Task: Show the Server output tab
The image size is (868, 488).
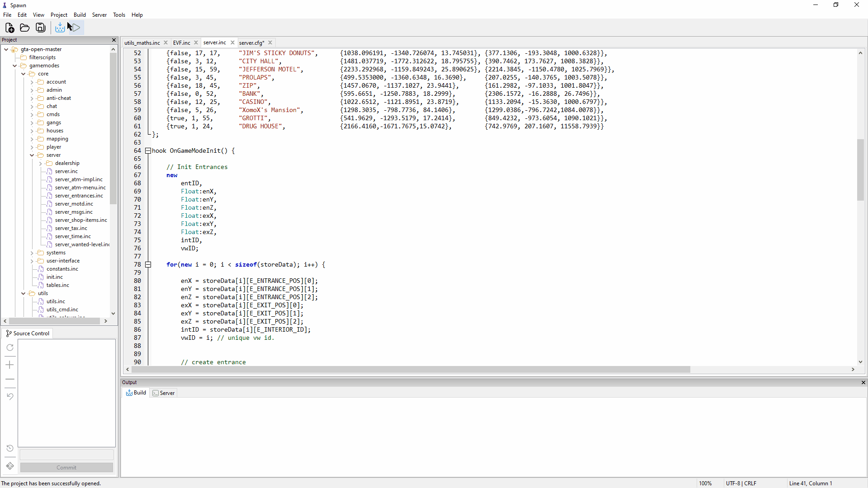Action: pyautogui.click(x=164, y=393)
